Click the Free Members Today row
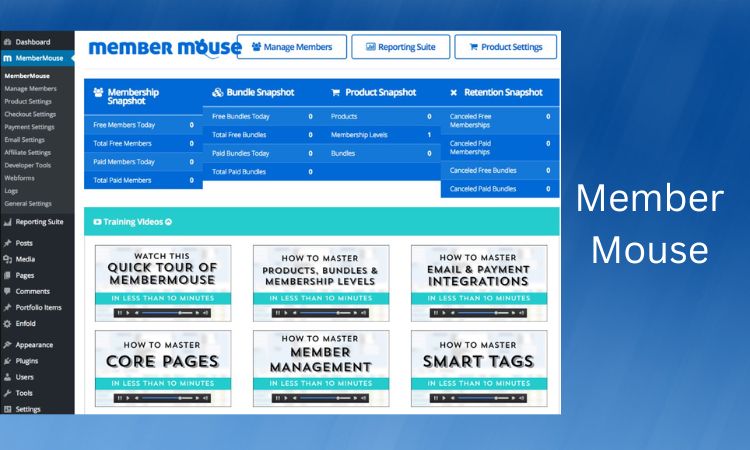Screen dimensions: 750x450 143,125
